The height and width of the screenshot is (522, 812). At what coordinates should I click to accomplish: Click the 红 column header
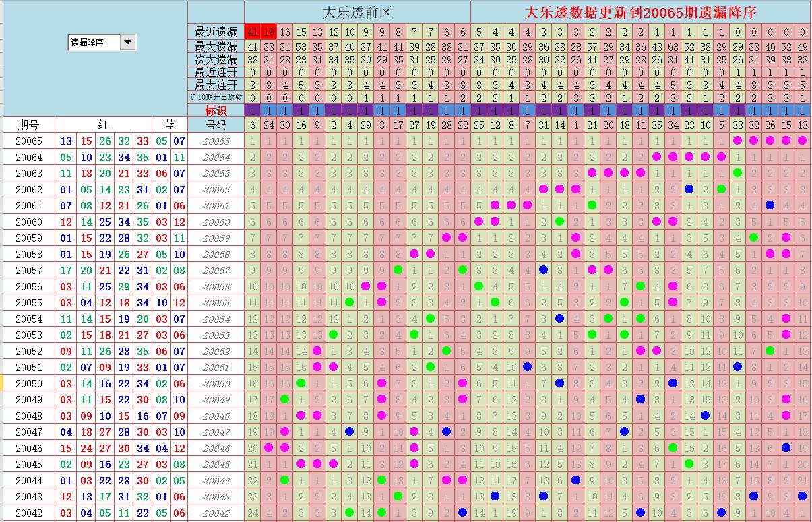(103, 125)
